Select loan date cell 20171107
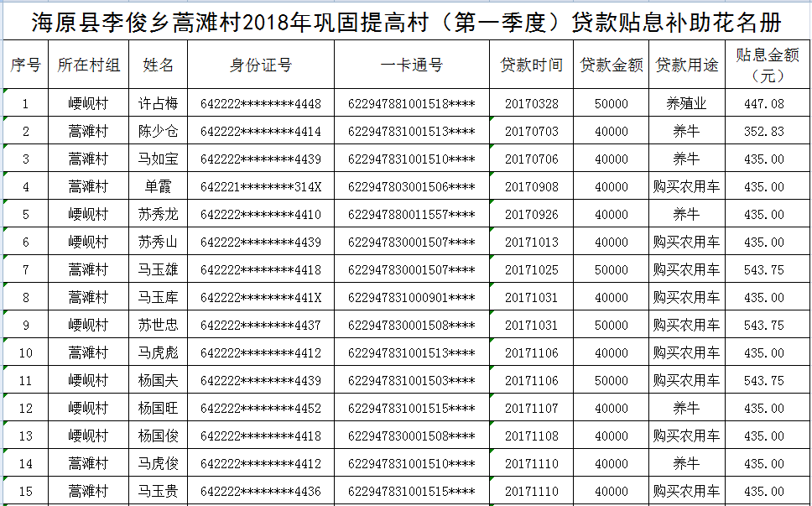 pos(531,409)
